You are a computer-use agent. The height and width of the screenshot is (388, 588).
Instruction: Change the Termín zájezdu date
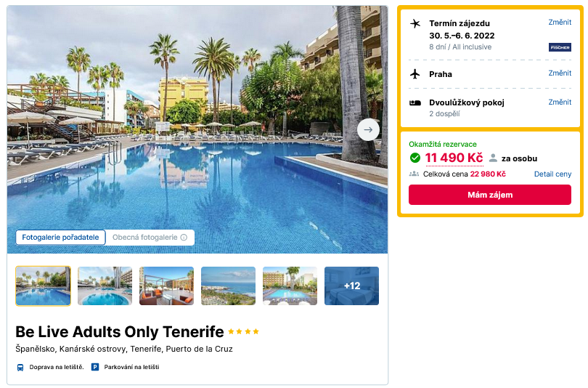pyautogui.click(x=560, y=22)
